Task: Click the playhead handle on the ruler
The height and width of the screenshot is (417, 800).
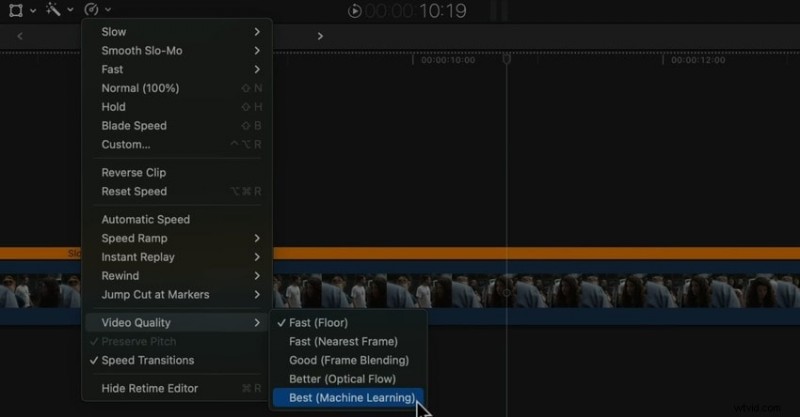Action: [507, 59]
